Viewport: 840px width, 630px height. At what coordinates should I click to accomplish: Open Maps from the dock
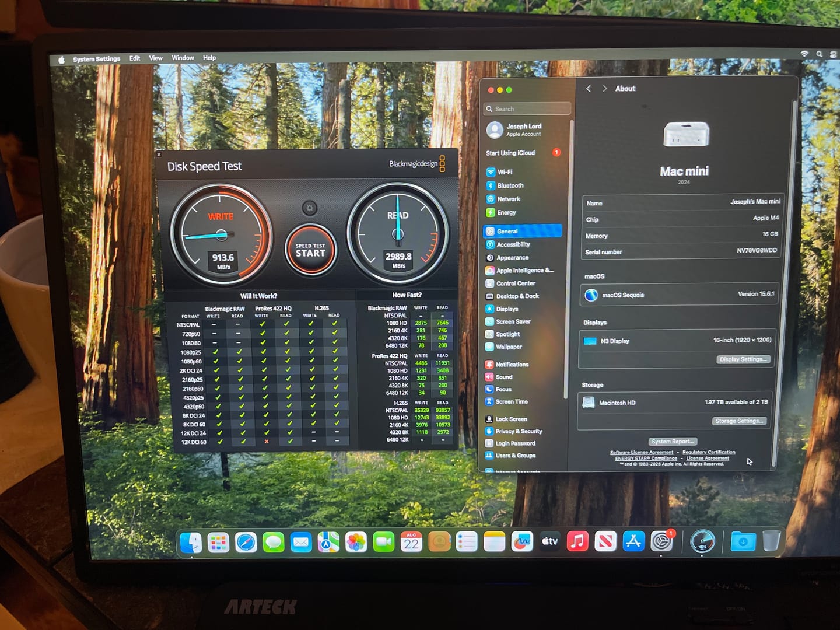tap(328, 542)
